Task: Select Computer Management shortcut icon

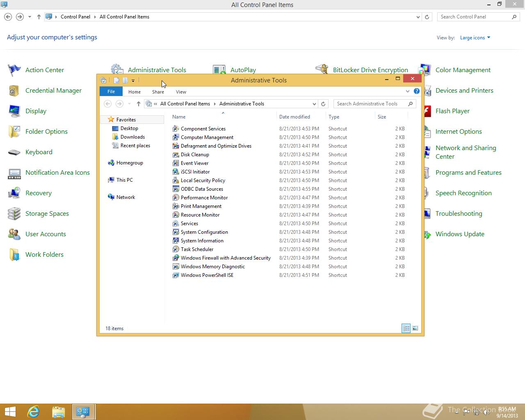Action: [x=176, y=137]
